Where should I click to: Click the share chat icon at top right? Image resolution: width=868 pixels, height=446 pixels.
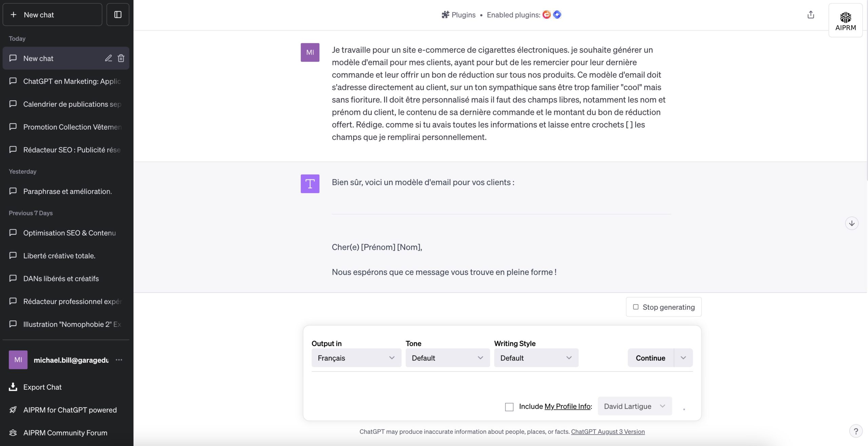(x=811, y=15)
